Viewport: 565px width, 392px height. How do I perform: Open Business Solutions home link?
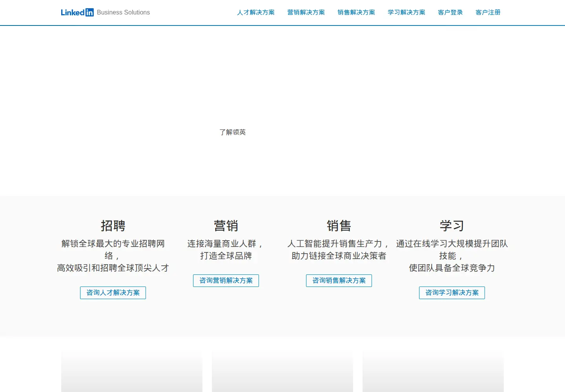click(x=123, y=13)
